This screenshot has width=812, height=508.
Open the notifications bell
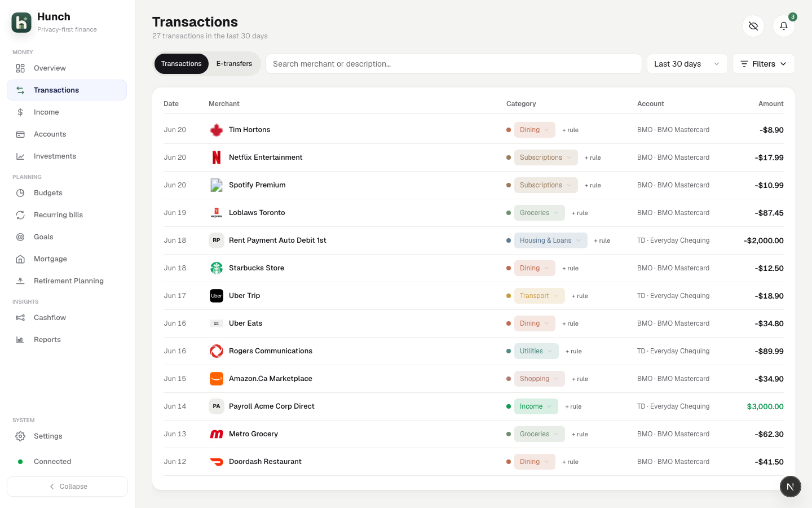784,26
